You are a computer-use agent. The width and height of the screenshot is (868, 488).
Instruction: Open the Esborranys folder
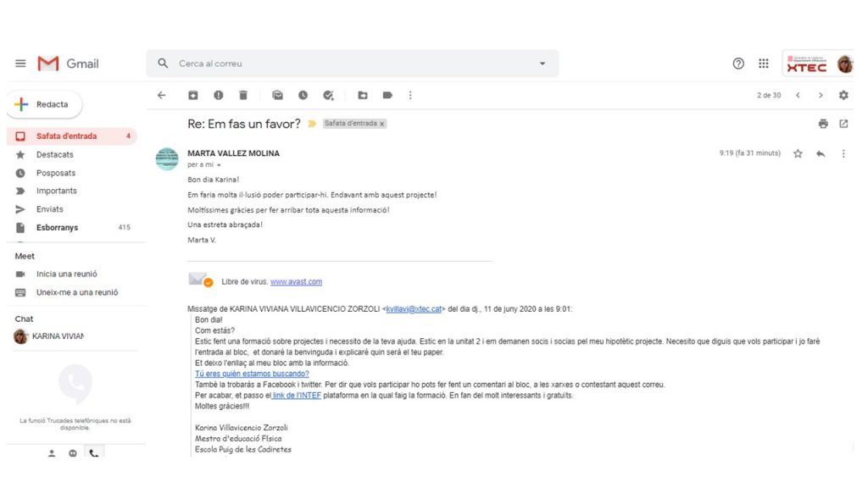[x=57, y=227]
